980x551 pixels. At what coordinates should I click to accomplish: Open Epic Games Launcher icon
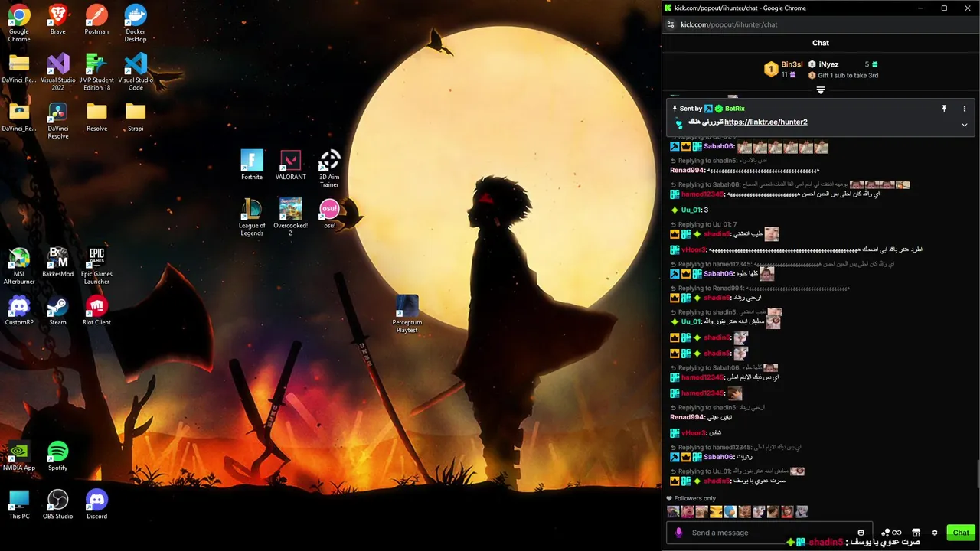pyautogui.click(x=96, y=266)
